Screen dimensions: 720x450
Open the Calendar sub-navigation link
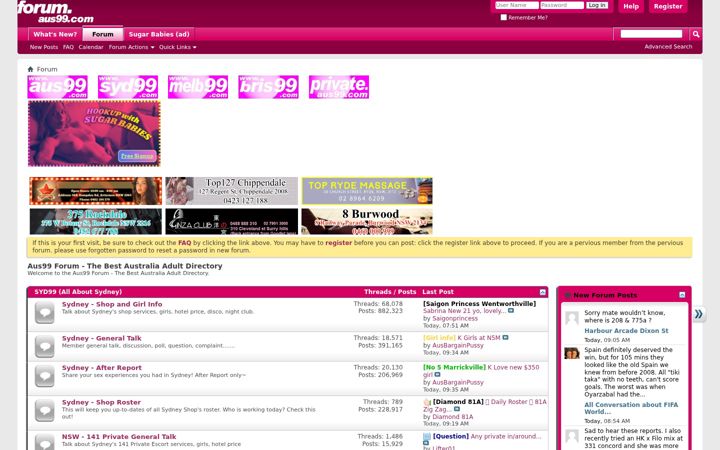91,47
